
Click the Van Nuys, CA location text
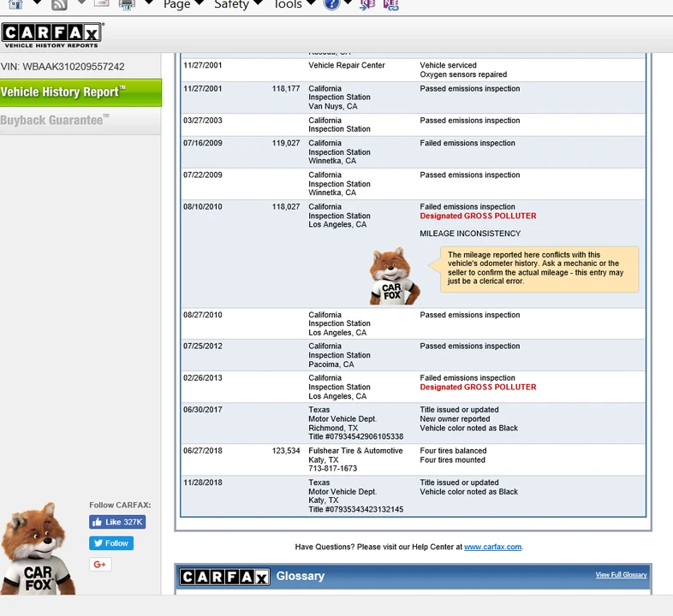coord(333,106)
